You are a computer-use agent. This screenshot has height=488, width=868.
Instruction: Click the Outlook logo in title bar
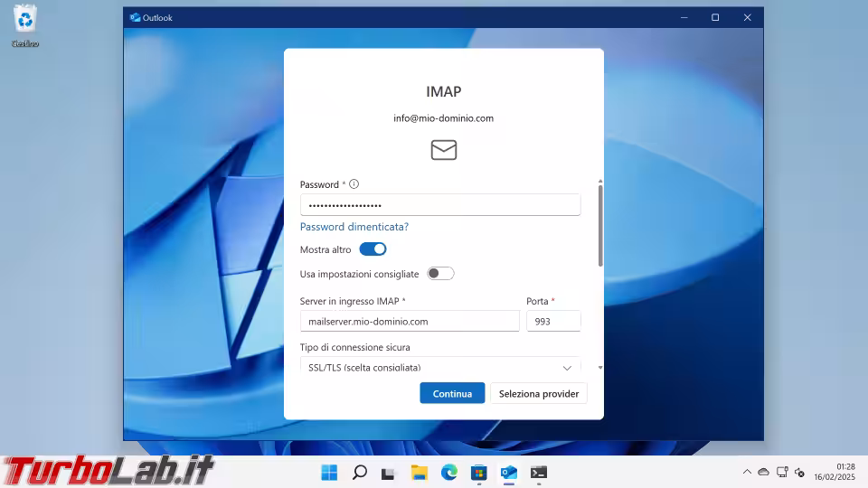135,18
